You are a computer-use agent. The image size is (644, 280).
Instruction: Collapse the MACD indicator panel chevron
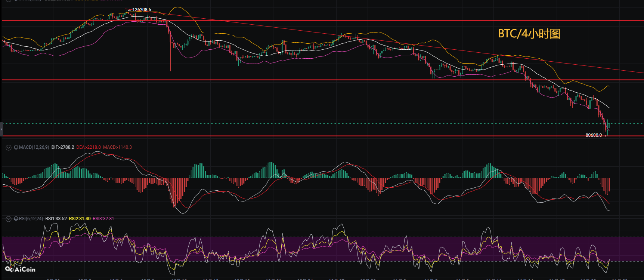pos(8,147)
